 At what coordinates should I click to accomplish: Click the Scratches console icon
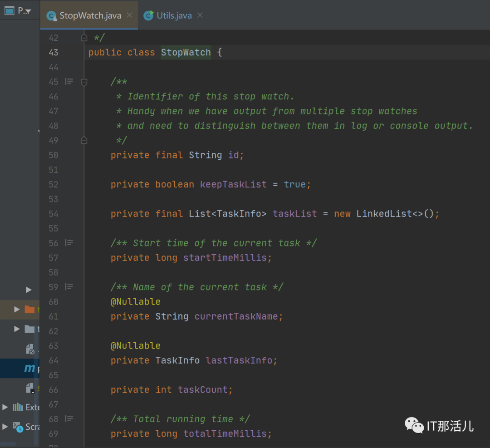[18, 427]
